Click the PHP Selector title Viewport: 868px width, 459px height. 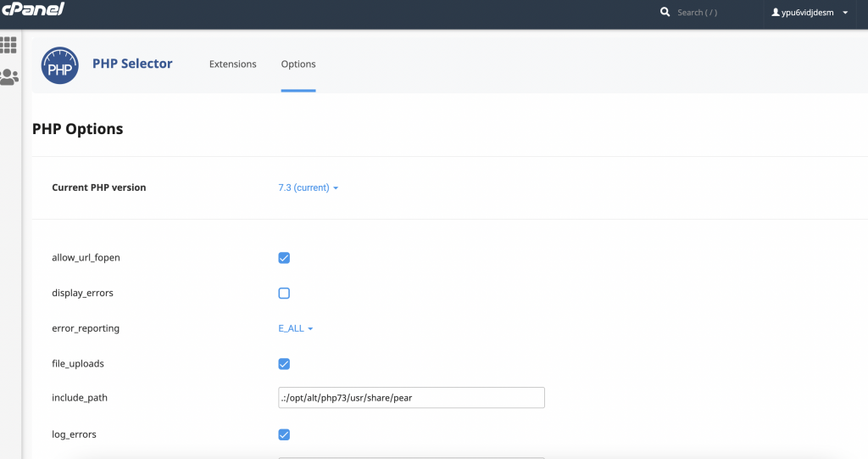[132, 64]
